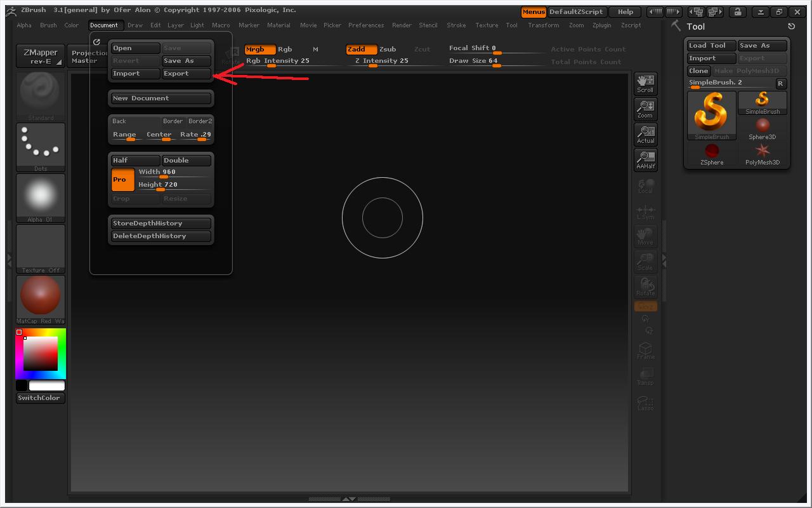Click the Zoom canvas tool icon
The width and height of the screenshot is (812, 508).
point(645,109)
